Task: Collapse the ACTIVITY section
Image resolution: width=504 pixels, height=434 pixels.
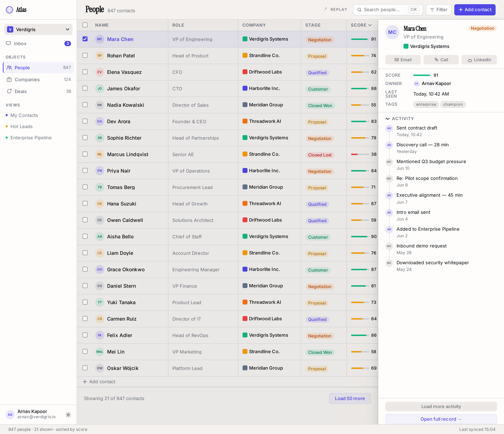Action: tap(400, 119)
